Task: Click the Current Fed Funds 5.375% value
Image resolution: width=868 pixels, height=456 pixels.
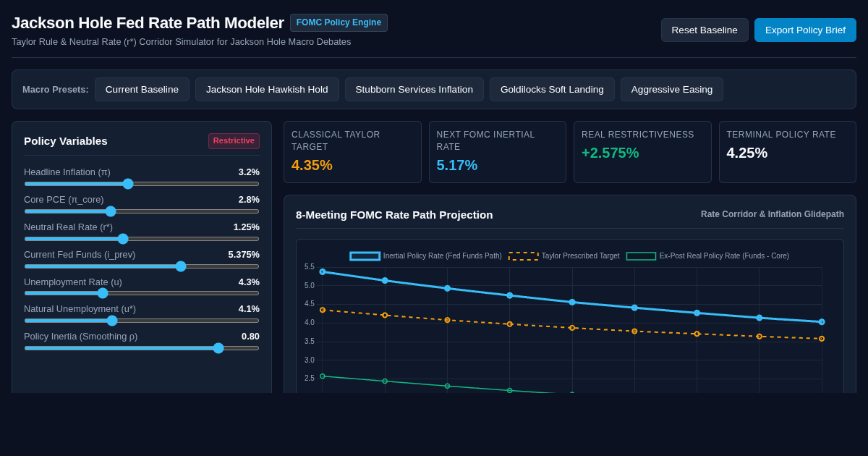Action: click(x=244, y=255)
